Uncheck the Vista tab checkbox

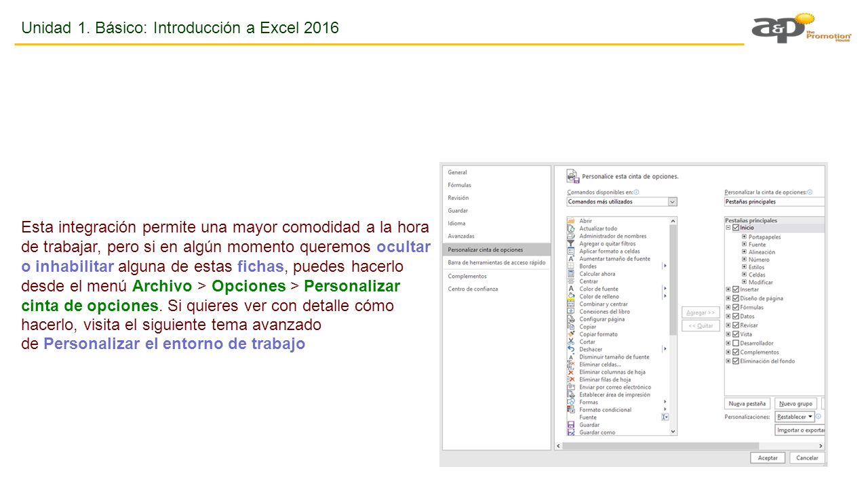pyautogui.click(x=736, y=334)
